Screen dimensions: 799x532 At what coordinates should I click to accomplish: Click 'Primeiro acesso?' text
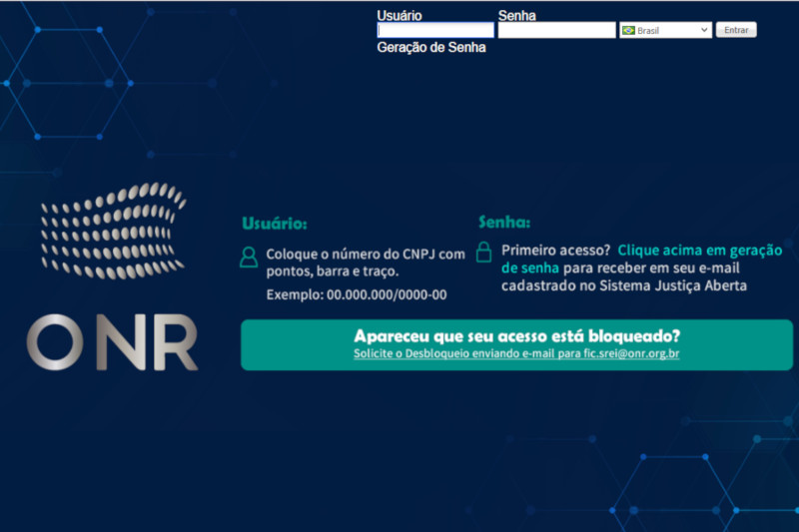click(555, 251)
